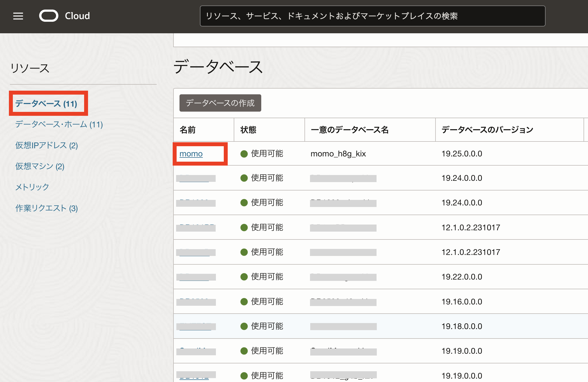Screen dimensions: 588x382
Task: Click the 一意のデータベース名 column header
Action: [x=349, y=130]
